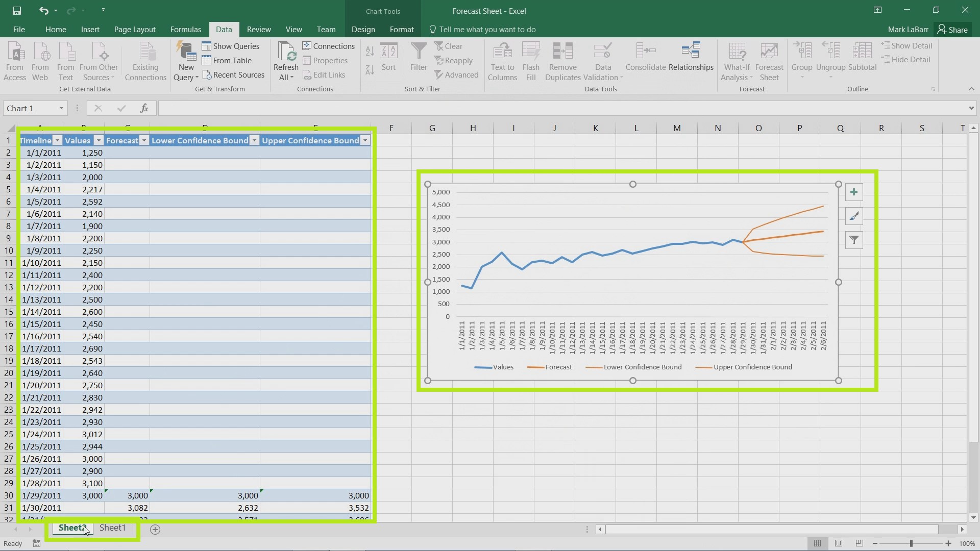
Task: Expand the Values column filter arrow
Action: click(99, 141)
